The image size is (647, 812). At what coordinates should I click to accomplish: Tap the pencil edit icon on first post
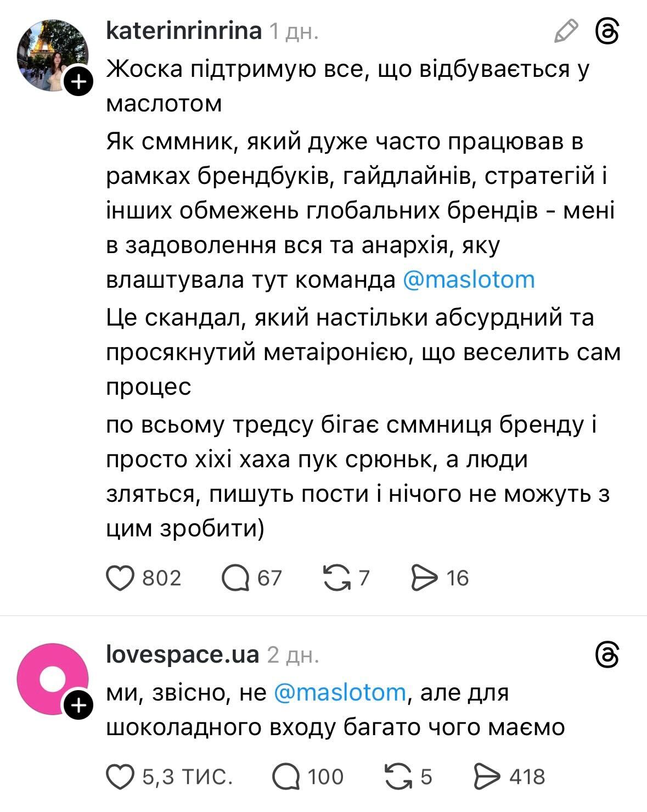566,31
